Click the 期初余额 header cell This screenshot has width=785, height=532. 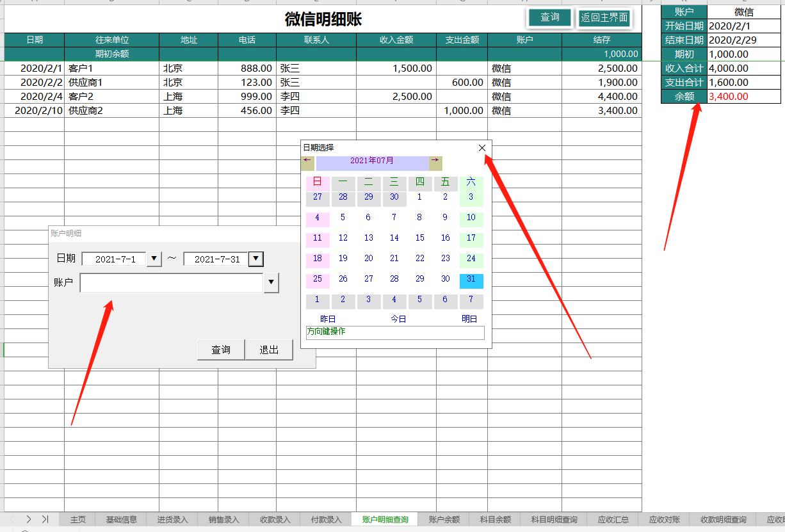[x=112, y=54]
